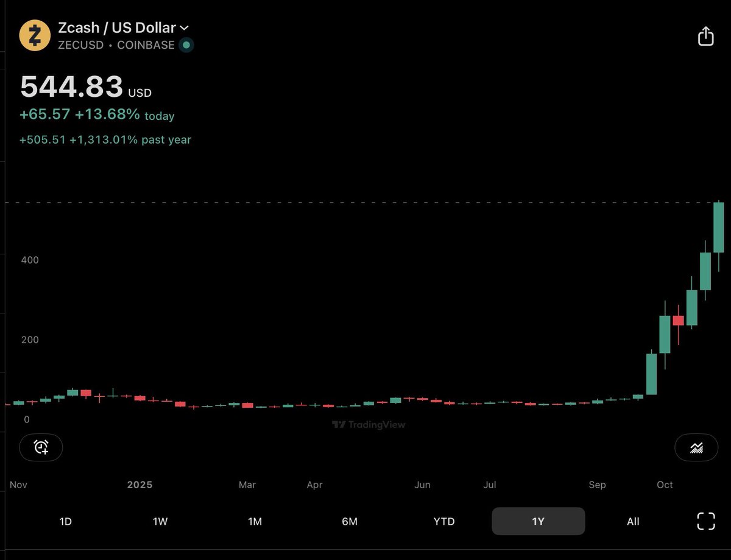731x560 pixels.
Task: Click the Sep date axis label
Action: tap(597, 485)
